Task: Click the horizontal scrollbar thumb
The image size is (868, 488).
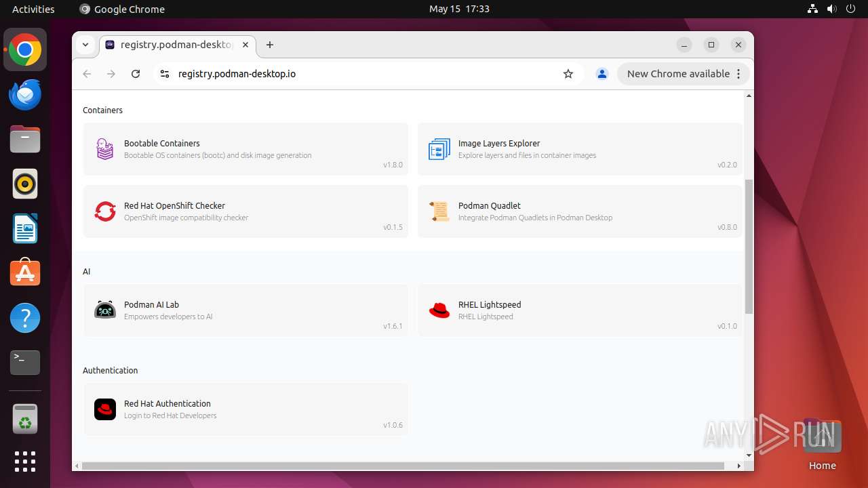Action: pos(403,466)
